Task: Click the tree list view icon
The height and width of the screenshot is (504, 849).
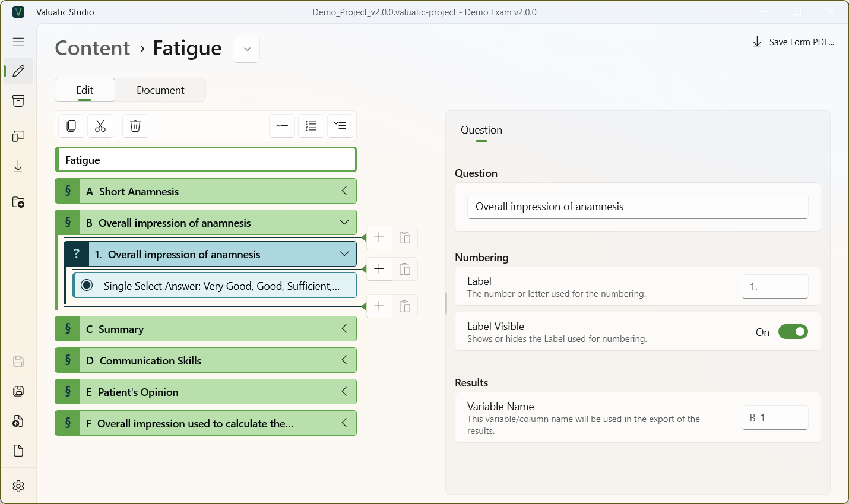Action: [311, 126]
